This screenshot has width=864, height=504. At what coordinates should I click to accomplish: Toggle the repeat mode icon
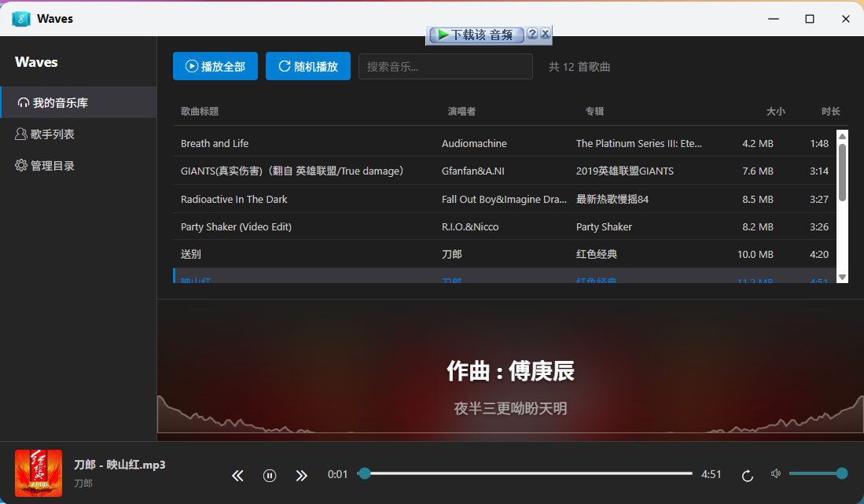coord(747,476)
